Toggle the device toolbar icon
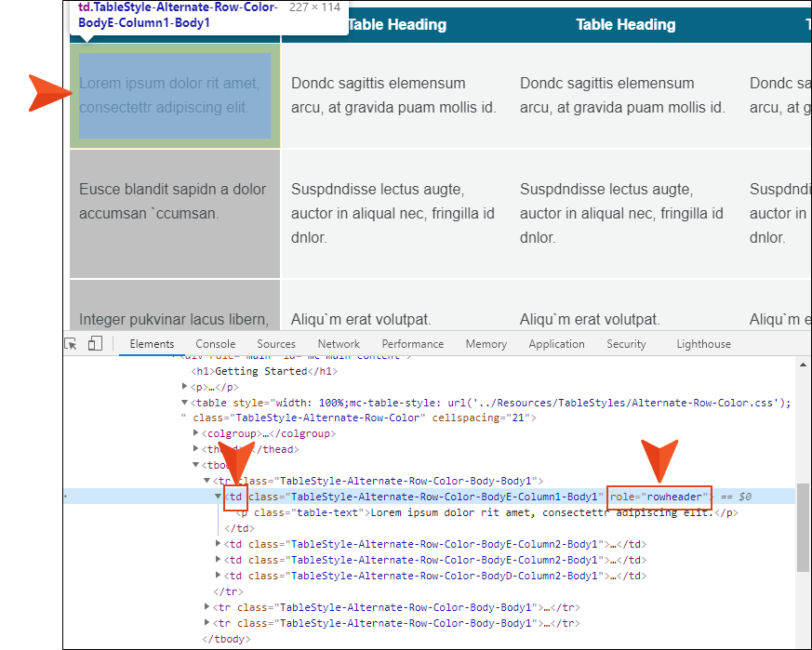Screen dimensions: 812x650 95,344
